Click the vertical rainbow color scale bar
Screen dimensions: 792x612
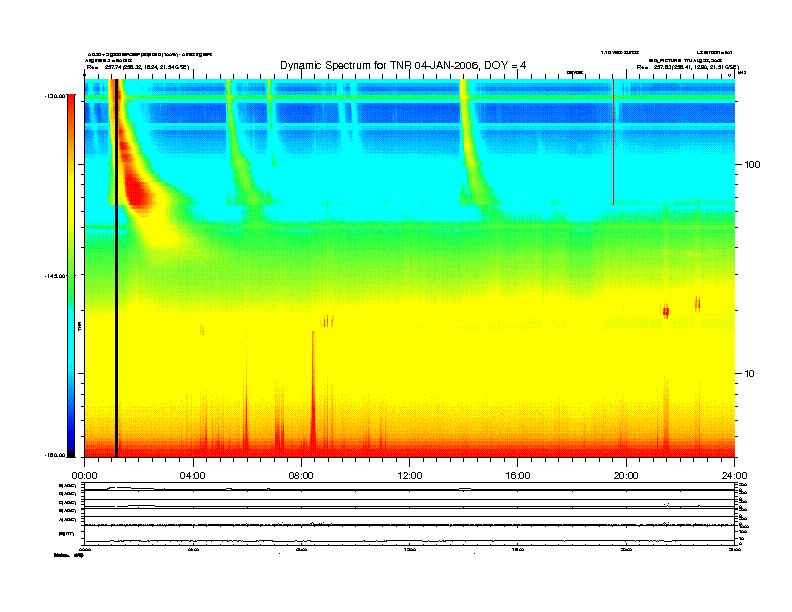(71, 275)
